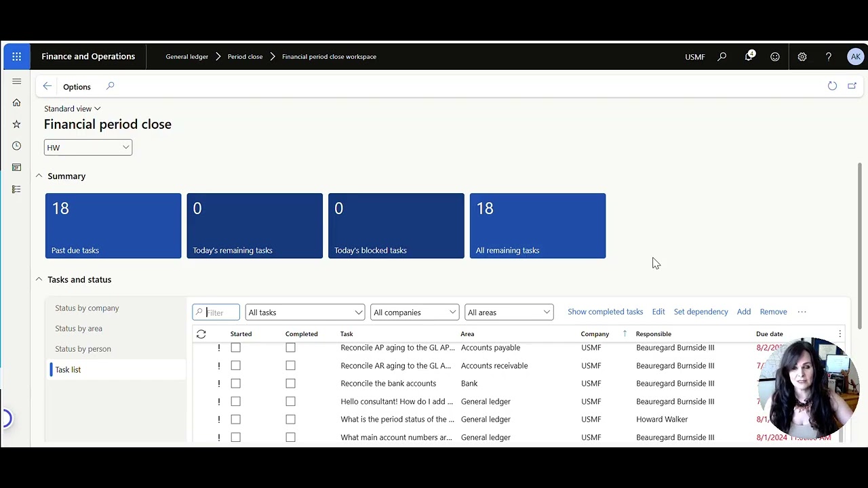Click Set dependency

click(701, 312)
